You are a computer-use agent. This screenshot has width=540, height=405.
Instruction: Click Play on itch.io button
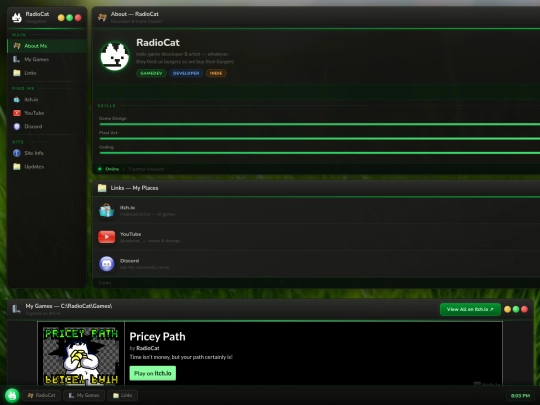(x=153, y=373)
